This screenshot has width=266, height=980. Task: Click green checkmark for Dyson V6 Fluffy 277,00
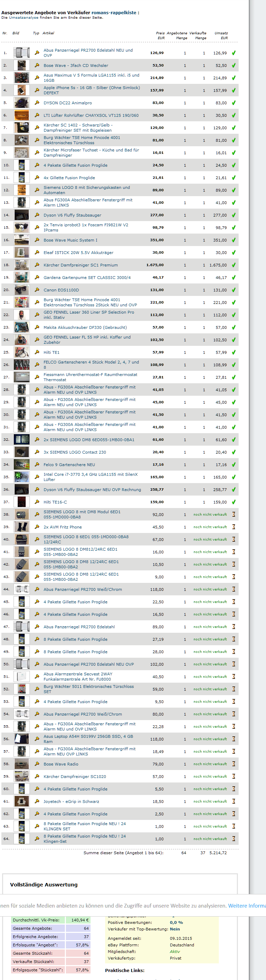point(234,215)
